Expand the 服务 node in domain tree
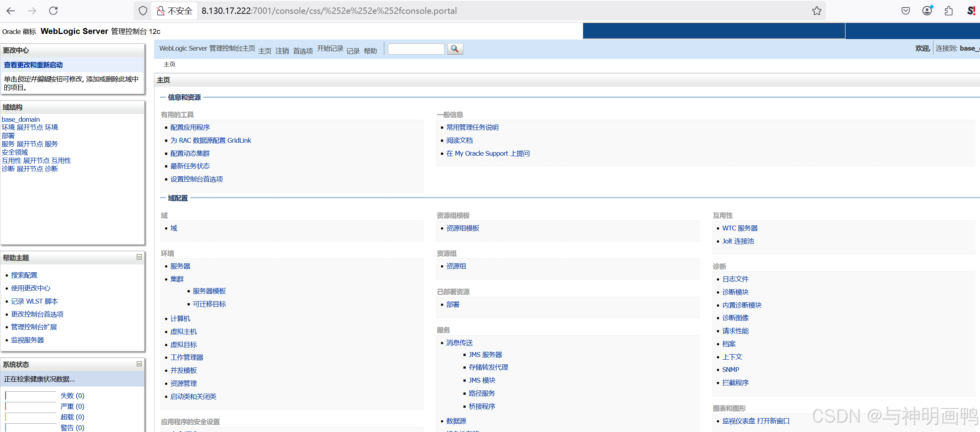Screen dimensions: 980x432 pos(30,144)
